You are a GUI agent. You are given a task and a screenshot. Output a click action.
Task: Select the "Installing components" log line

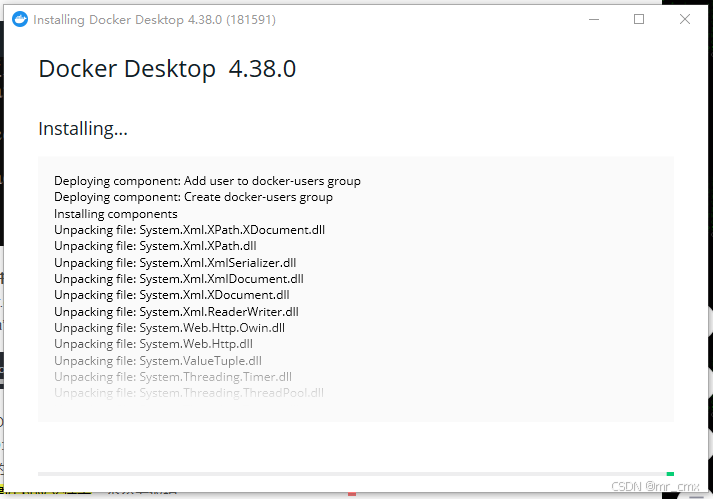click(116, 214)
